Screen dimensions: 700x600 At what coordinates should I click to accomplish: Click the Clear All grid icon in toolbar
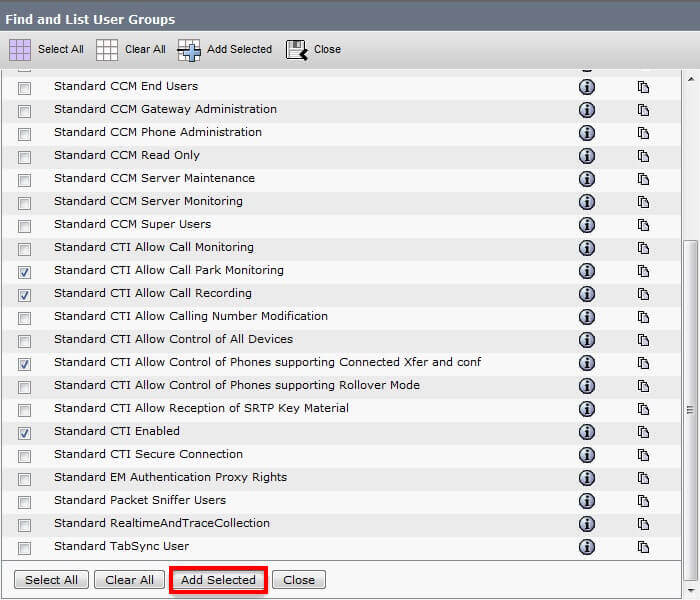click(107, 50)
